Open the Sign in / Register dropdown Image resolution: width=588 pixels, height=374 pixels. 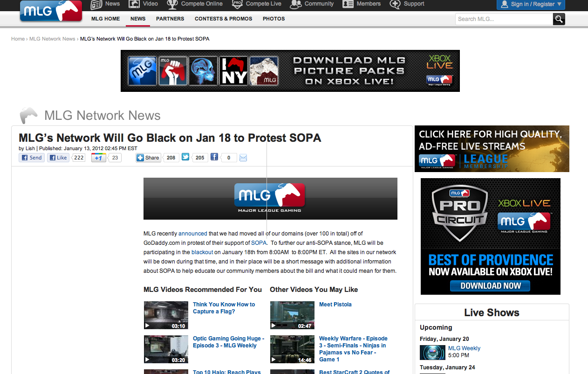coord(531,4)
